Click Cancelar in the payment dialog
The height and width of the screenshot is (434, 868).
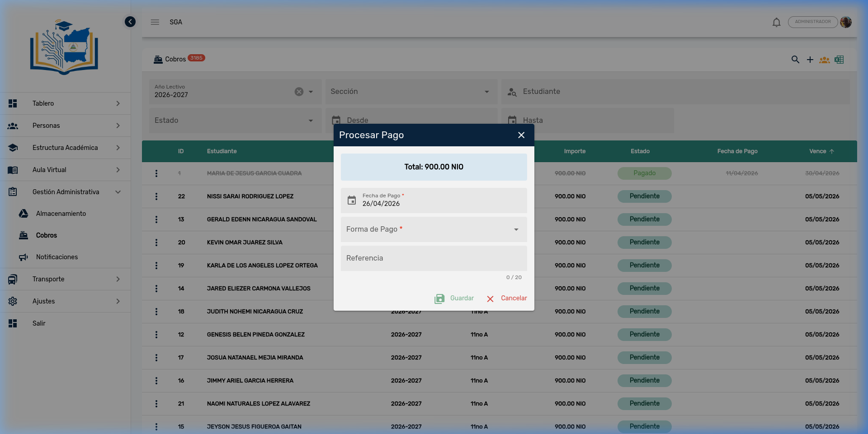point(507,299)
